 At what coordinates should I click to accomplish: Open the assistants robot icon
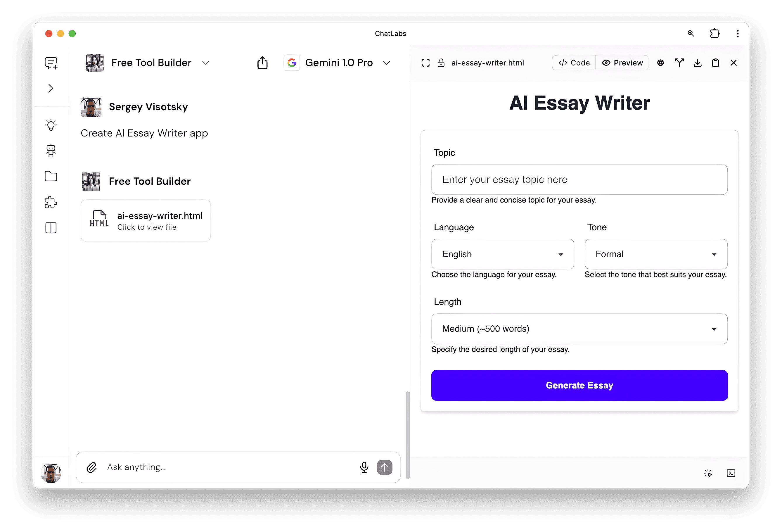(x=51, y=151)
